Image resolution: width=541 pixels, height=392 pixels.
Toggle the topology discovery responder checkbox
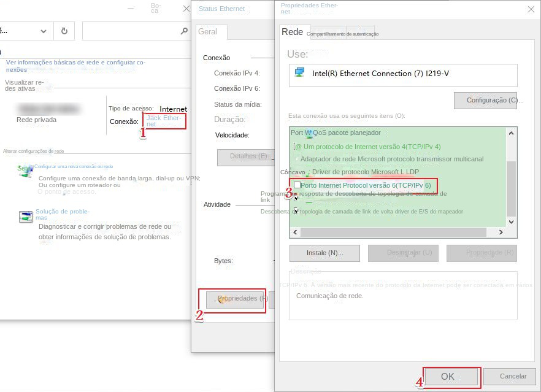[x=297, y=197]
